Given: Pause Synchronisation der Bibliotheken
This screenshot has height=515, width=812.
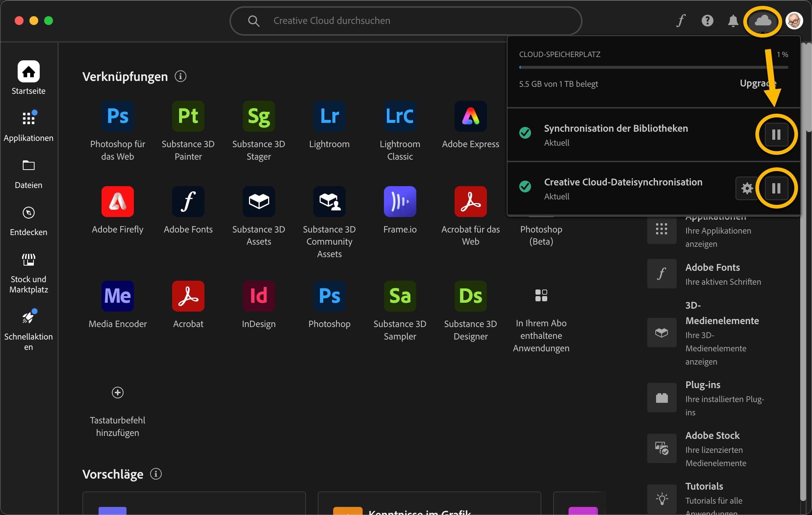Looking at the screenshot, I should (776, 135).
